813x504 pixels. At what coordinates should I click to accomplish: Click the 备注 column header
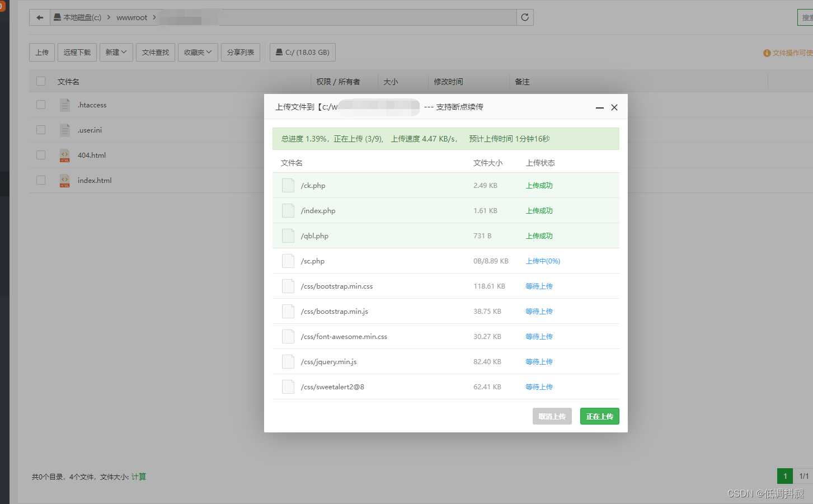click(x=522, y=82)
